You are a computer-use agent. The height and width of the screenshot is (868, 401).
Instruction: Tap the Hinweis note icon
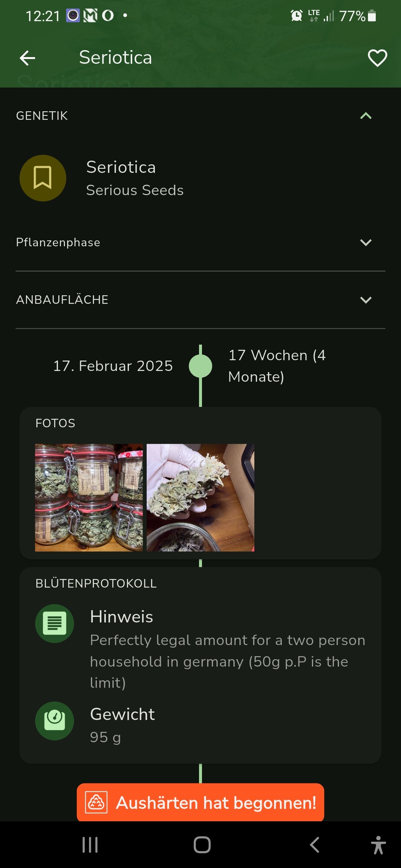(x=55, y=624)
